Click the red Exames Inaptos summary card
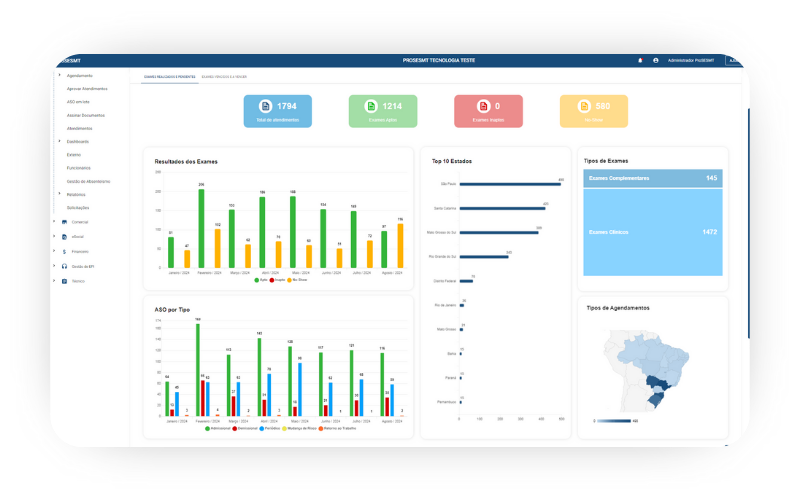 (x=488, y=111)
